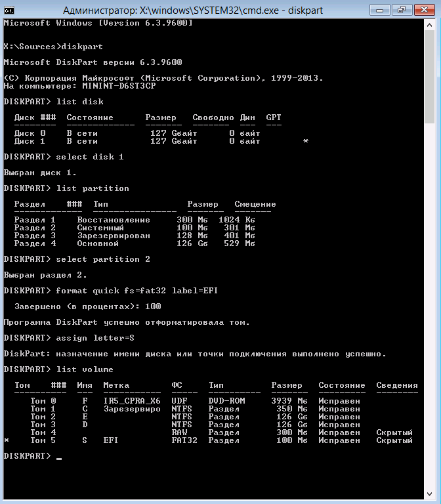Click the 'Завершено (в процентах): 100' line
The image size is (441, 504).
point(87,306)
